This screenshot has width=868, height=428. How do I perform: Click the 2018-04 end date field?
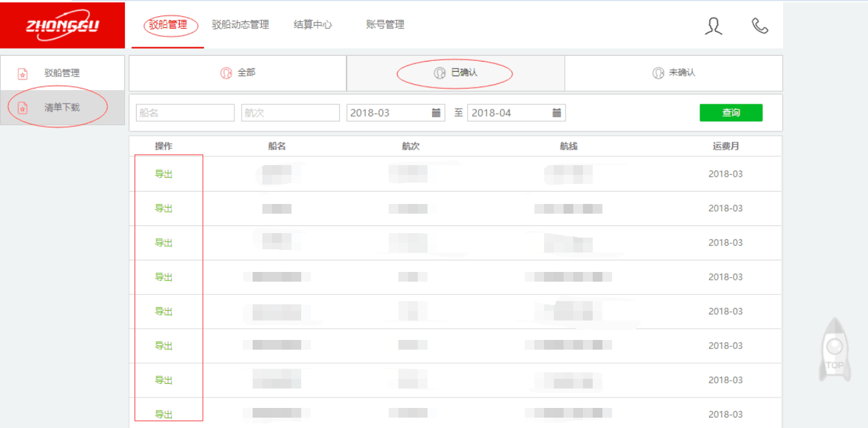click(x=516, y=113)
